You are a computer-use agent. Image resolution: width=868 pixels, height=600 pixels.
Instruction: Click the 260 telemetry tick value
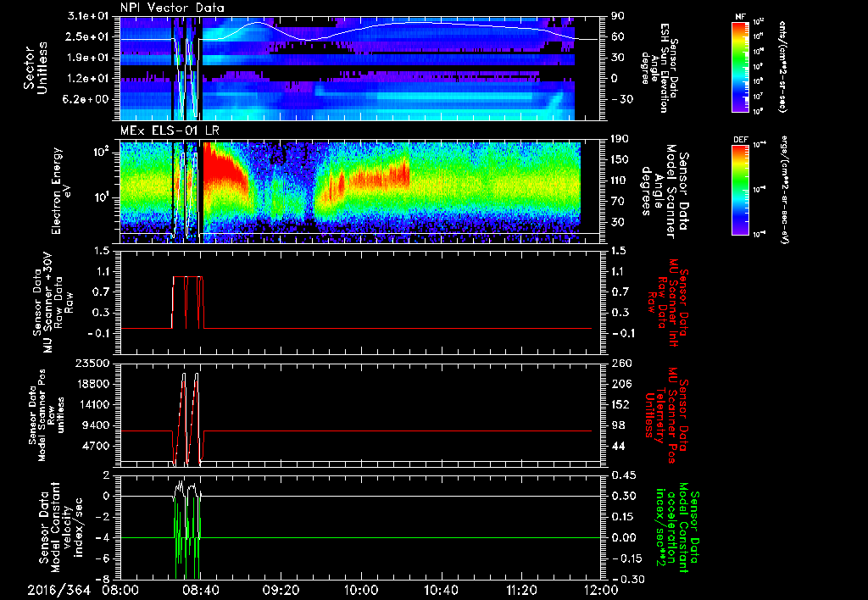pyautogui.click(x=620, y=363)
